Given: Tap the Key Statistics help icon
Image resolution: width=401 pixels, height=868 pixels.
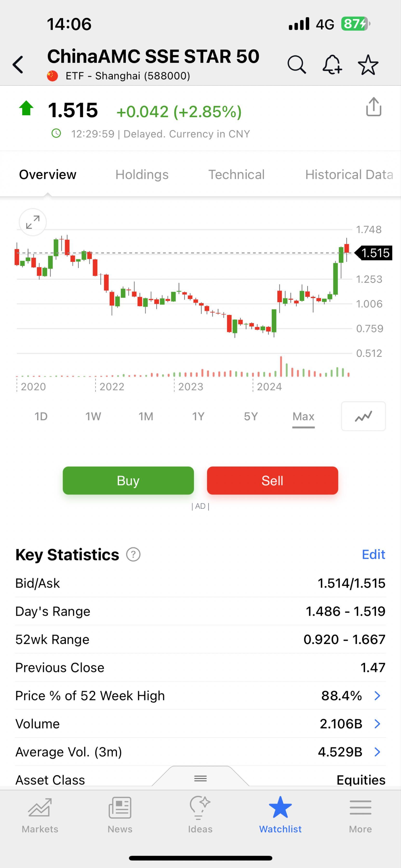Looking at the screenshot, I should point(133,555).
